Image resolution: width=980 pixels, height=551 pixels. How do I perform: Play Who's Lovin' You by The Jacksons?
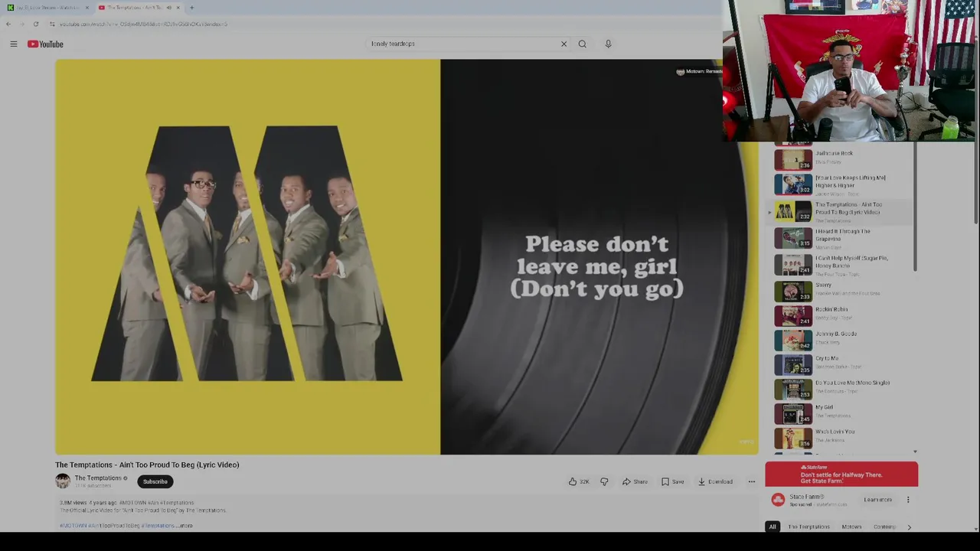tap(841, 437)
